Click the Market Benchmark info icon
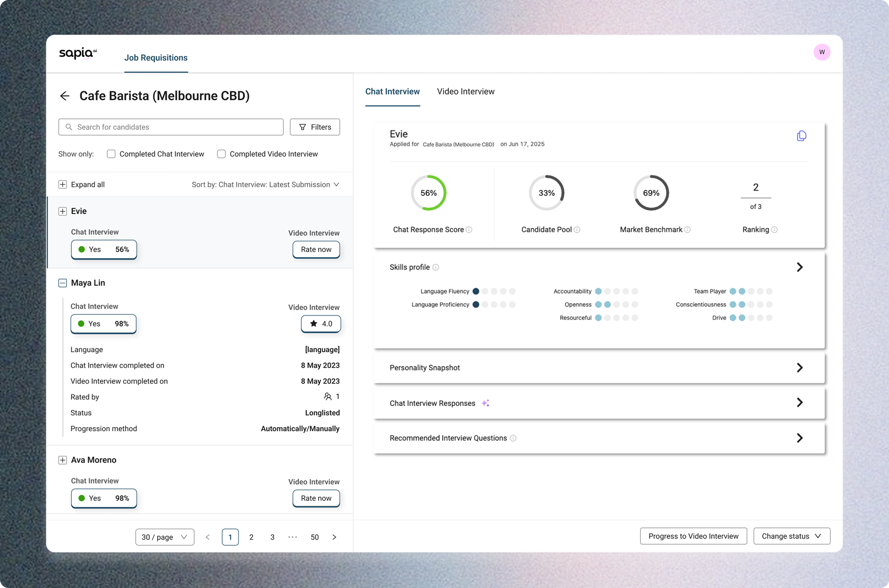The width and height of the screenshot is (889, 588). click(687, 230)
